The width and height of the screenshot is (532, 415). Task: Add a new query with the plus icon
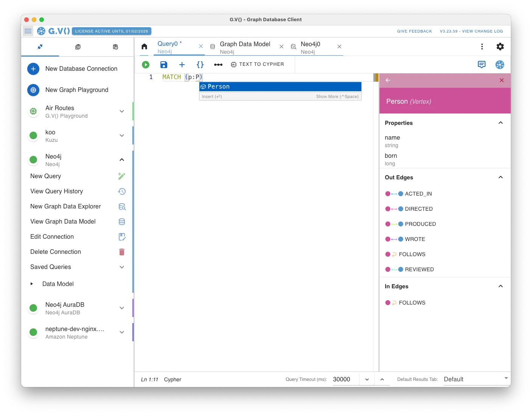click(x=182, y=65)
